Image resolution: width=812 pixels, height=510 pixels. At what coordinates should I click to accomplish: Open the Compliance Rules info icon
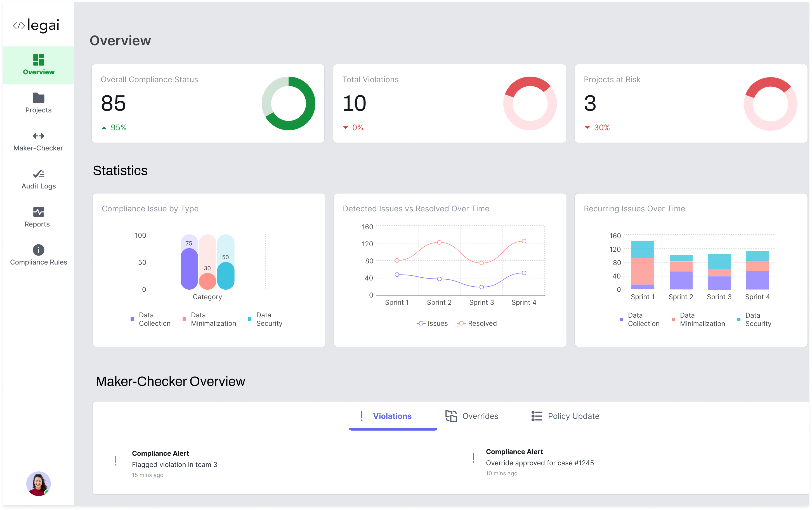pyautogui.click(x=38, y=250)
